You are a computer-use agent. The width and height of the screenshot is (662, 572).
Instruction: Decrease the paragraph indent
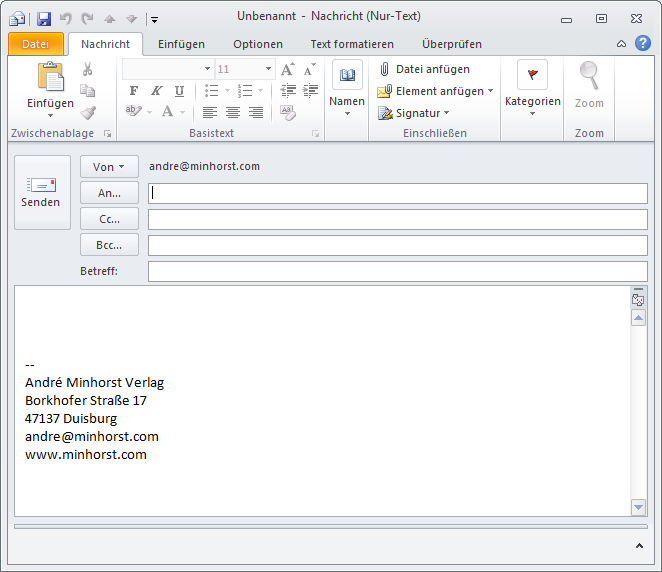pyautogui.click(x=288, y=91)
